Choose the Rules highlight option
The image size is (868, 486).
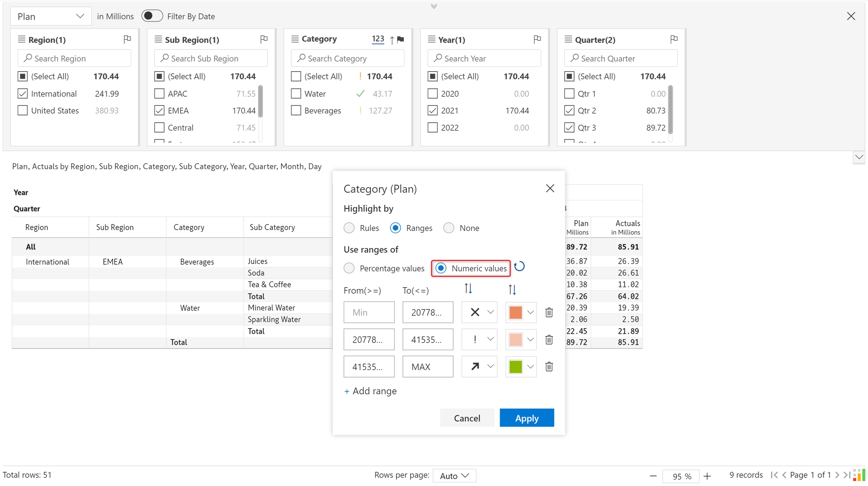tap(349, 228)
